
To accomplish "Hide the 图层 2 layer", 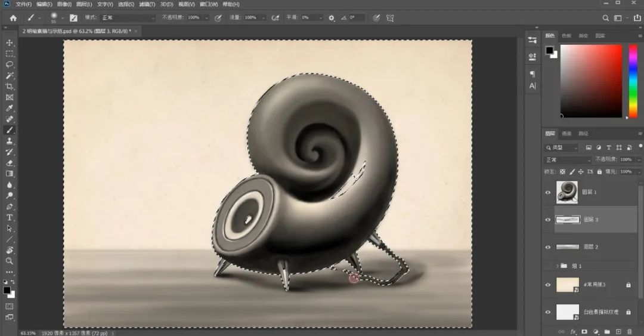I will (547, 246).
